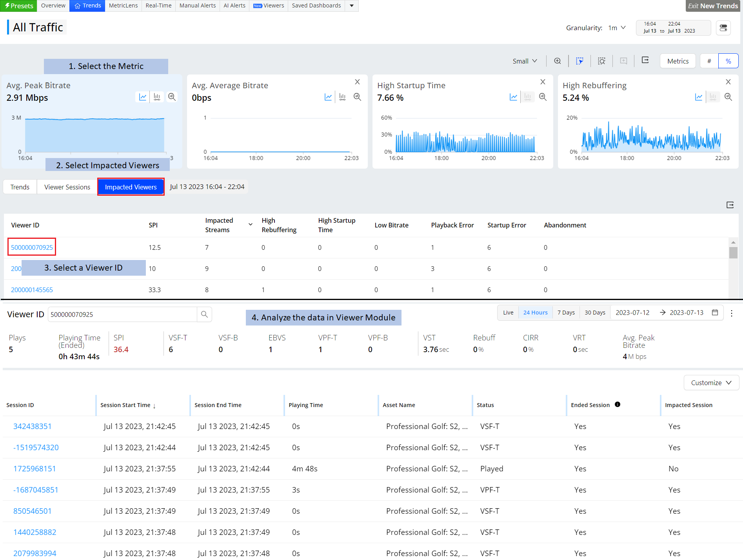Switch metric display to percentage mode
Viewport: 743px width, 560px height.
coord(728,61)
